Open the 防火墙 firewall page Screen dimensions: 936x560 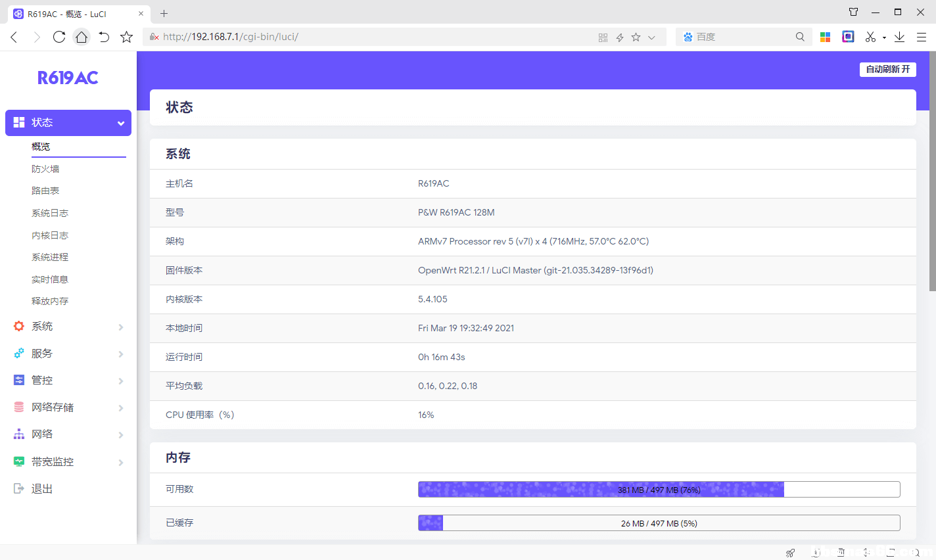(45, 169)
